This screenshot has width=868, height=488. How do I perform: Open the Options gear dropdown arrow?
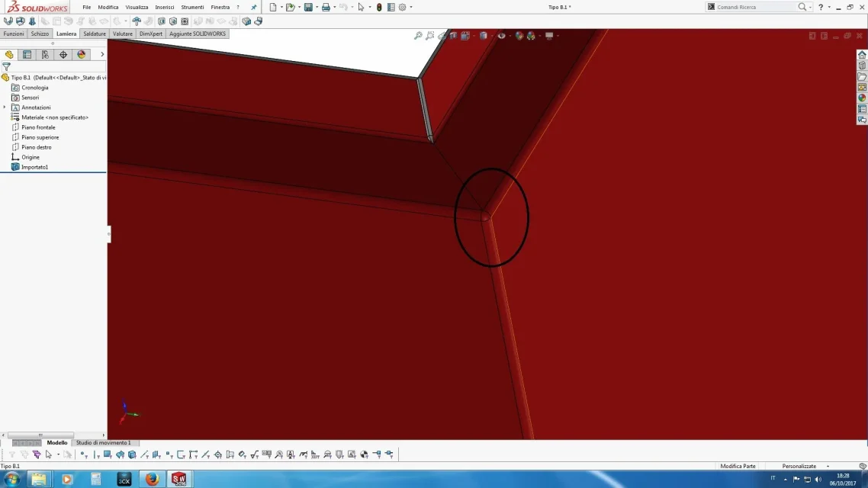(x=411, y=7)
